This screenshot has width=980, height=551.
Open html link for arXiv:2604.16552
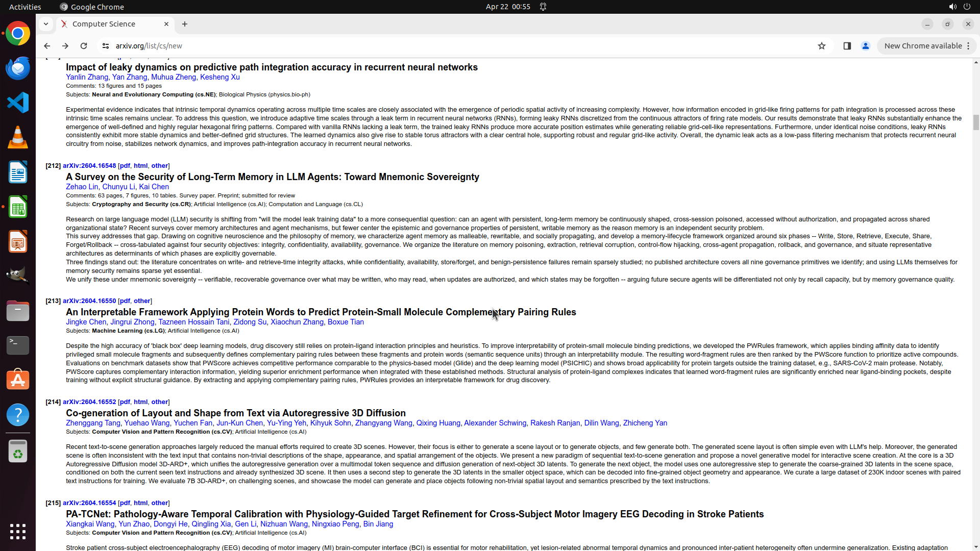pyautogui.click(x=140, y=402)
